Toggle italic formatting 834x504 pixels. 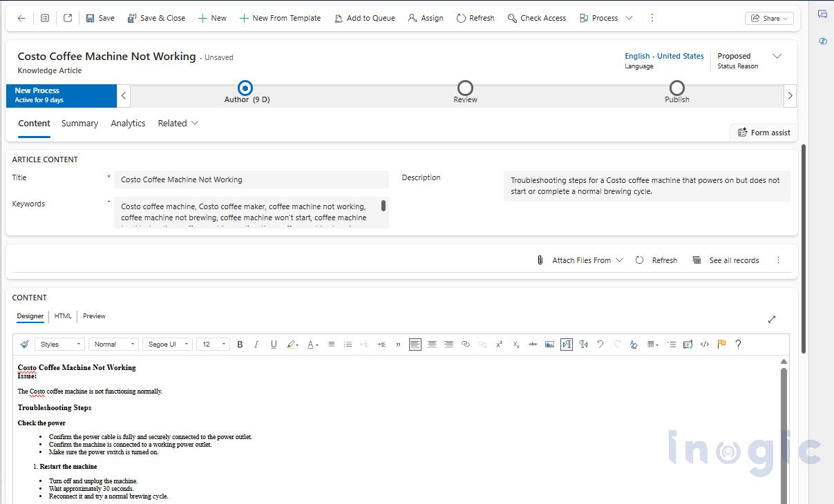(256, 344)
